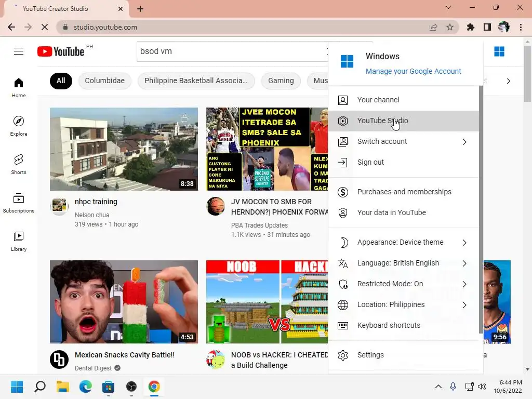532x399 pixels.
Task: Open the YouTube hamburger guide menu
Action: [19, 51]
